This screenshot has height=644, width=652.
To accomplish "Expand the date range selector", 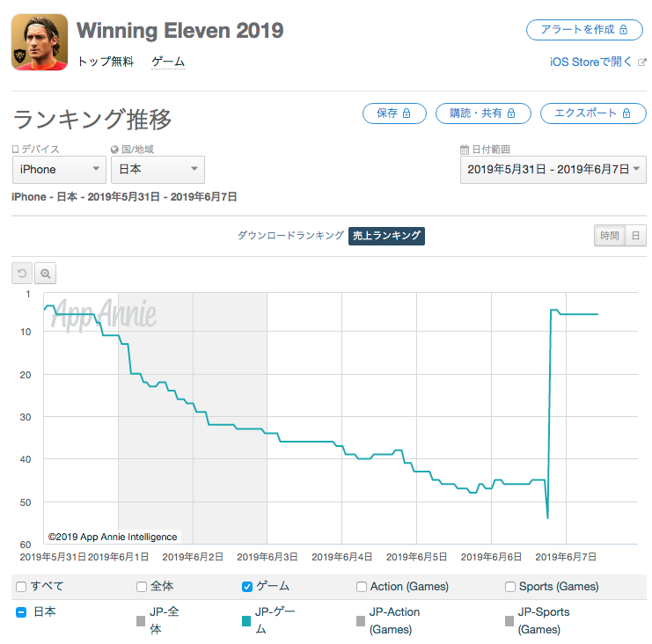I will click(553, 170).
